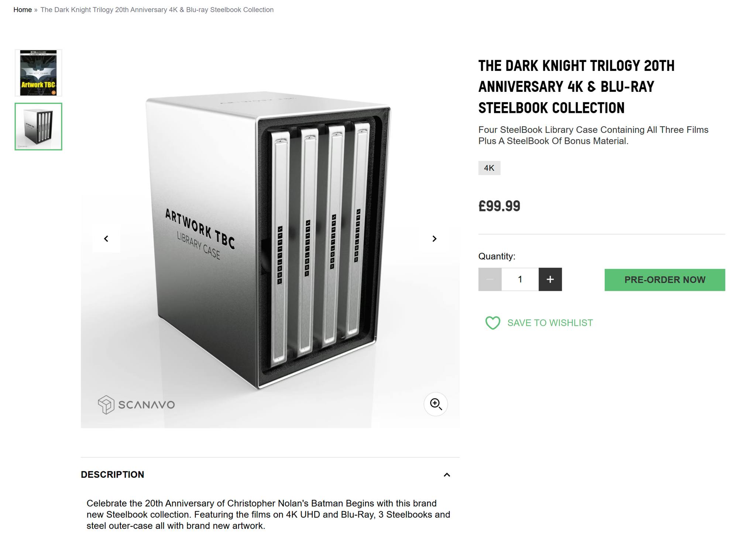The image size is (756, 545).
Task: Click the product title heading
Action: [x=576, y=87]
